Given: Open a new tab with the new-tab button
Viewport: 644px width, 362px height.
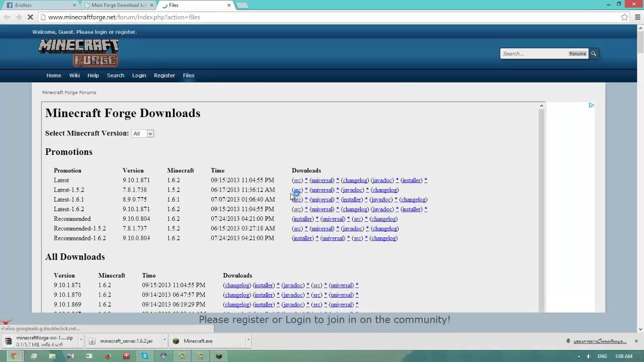Looking at the screenshot, I should 242,5.
